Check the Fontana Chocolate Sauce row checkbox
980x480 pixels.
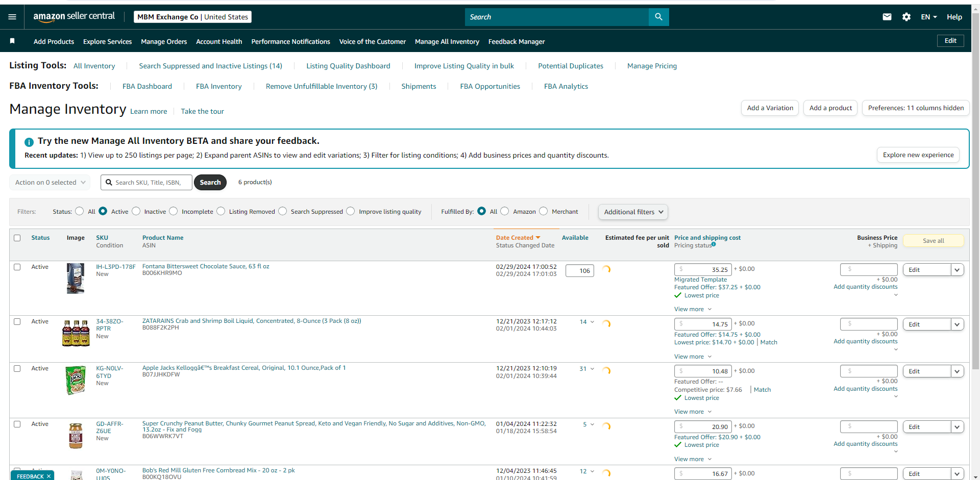(17, 267)
